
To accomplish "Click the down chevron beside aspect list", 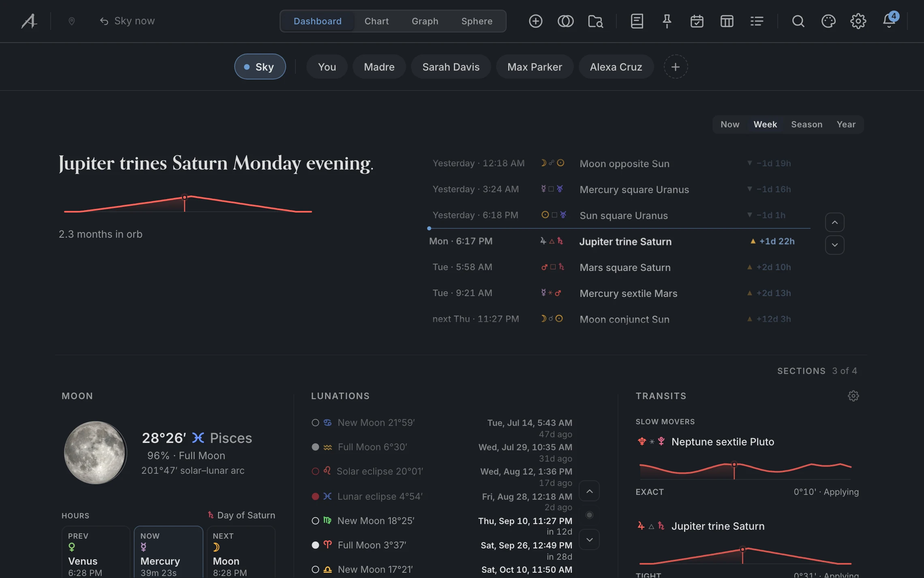I will pos(834,245).
